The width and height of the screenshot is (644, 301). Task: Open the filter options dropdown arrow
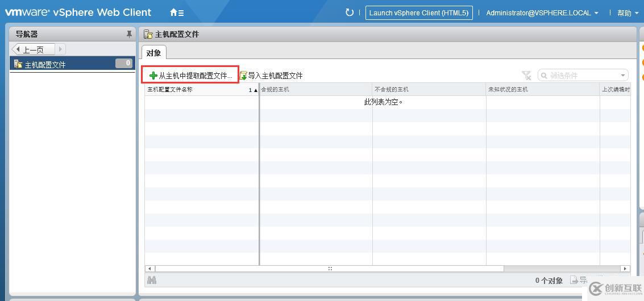pyautogui.click(x=623, y=76)
